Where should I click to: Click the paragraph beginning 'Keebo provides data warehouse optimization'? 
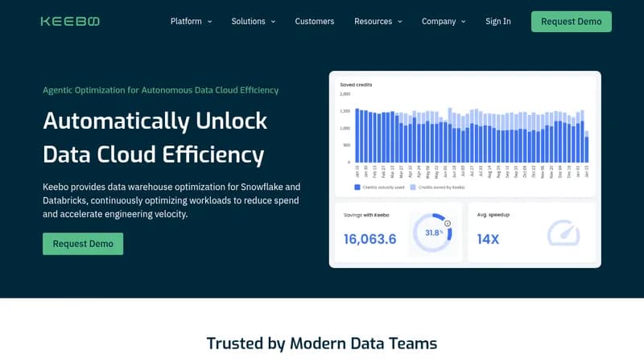[x=171, y=200]
